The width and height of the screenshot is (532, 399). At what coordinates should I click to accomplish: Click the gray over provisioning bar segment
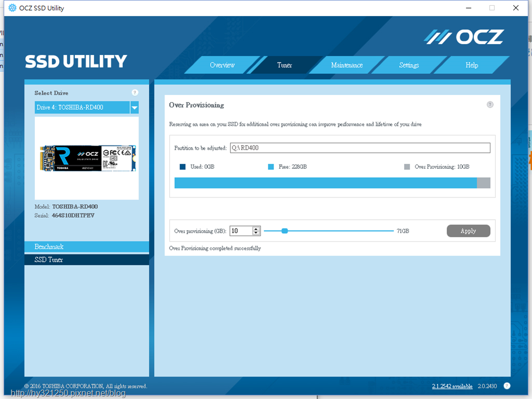click(x=484, y=183)
